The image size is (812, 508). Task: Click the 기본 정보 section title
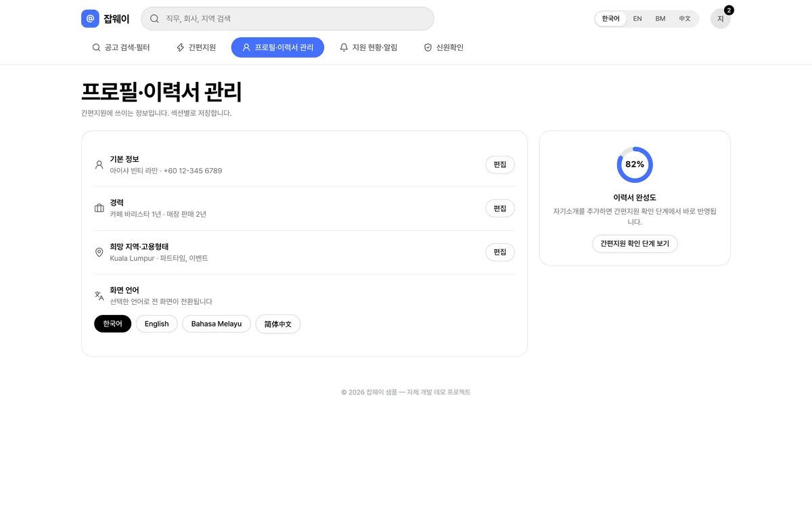tap(125, 159)
